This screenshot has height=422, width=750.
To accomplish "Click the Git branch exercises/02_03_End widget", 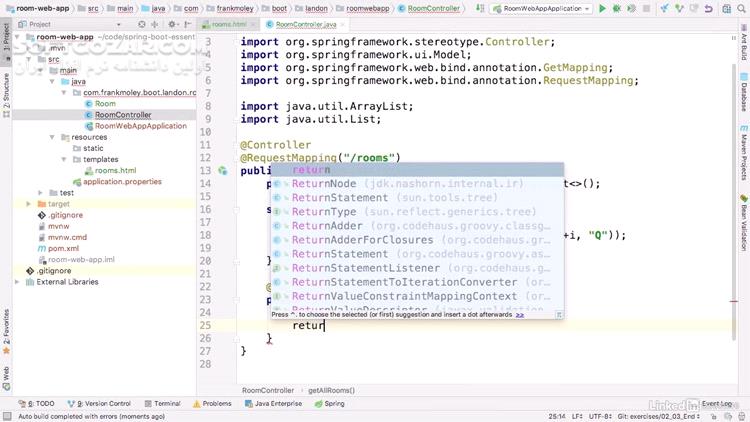I will click(x=659, y=417).
